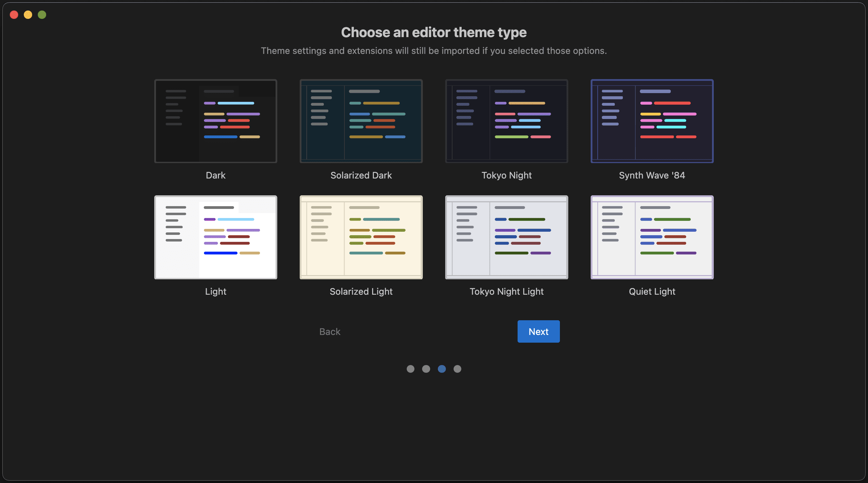Navigate to the third setup step
The image size is (868, 483).
(x=442, y=368)
